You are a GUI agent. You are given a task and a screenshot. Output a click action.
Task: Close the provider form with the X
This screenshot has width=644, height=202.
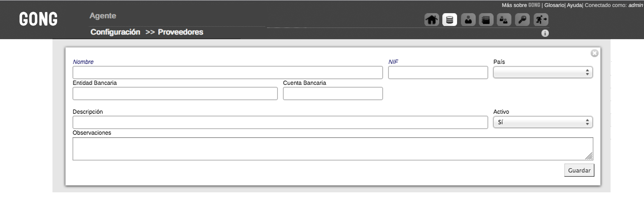594,54
